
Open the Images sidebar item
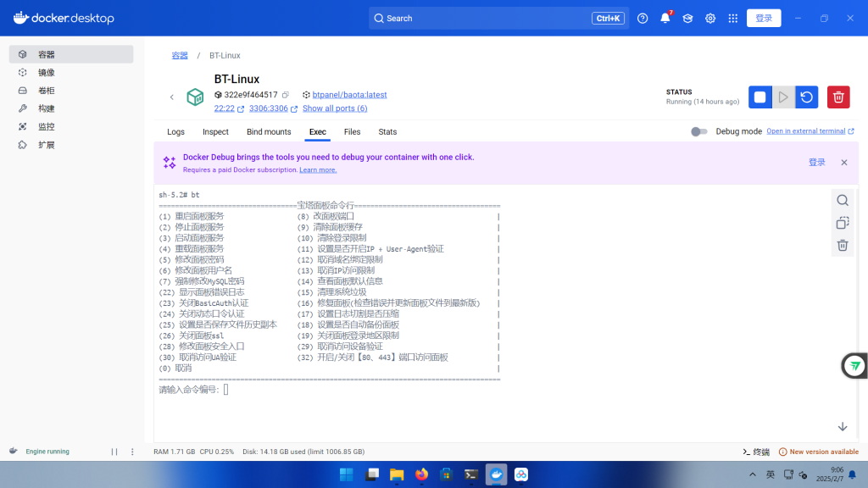tap(71, 73)
